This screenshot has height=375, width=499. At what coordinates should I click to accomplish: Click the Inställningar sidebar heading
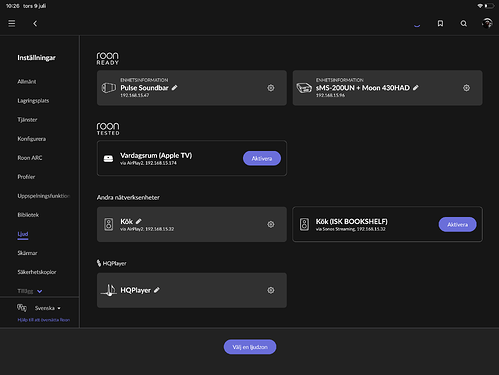point(36,58)
